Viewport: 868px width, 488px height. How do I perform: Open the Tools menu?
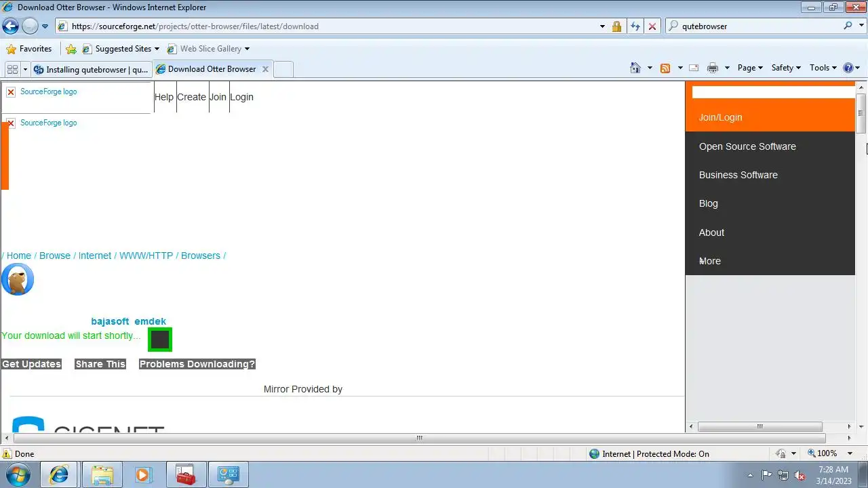coord(823,68)
